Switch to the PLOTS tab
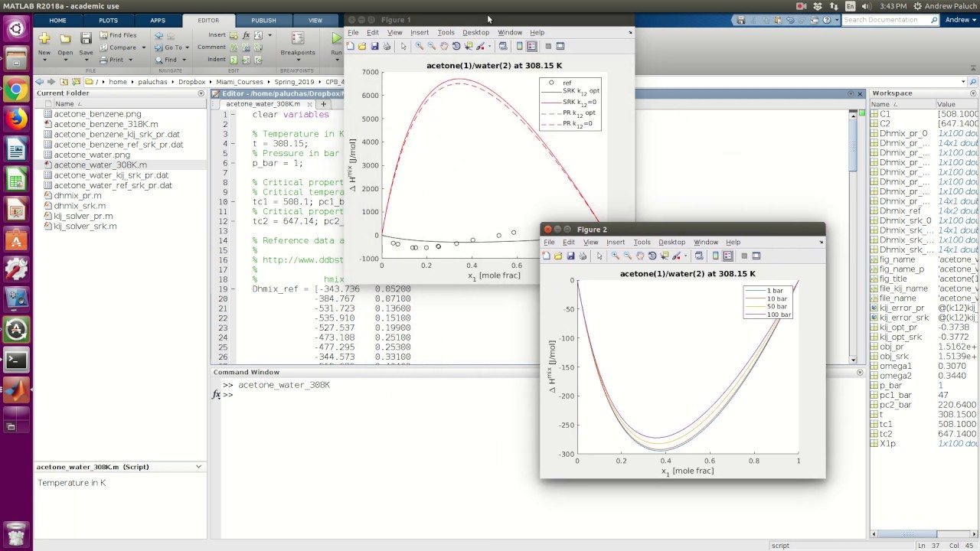 tap(108, 21)
